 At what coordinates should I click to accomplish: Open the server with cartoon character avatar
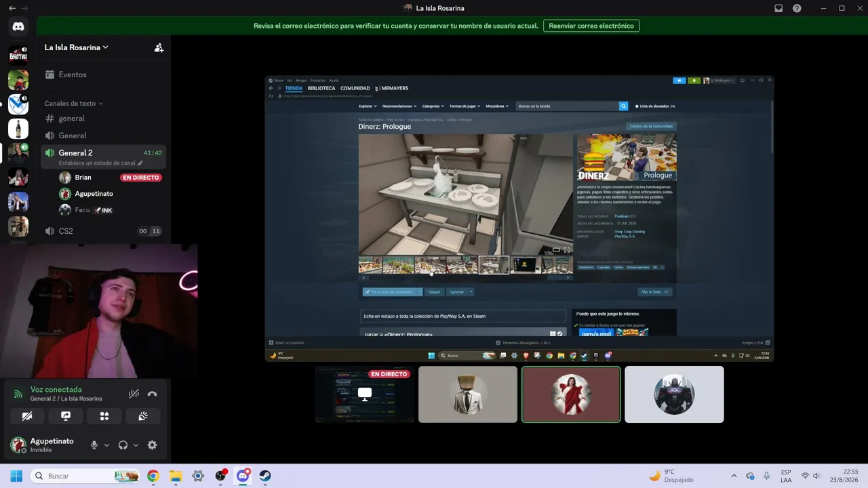click(18, 80)
